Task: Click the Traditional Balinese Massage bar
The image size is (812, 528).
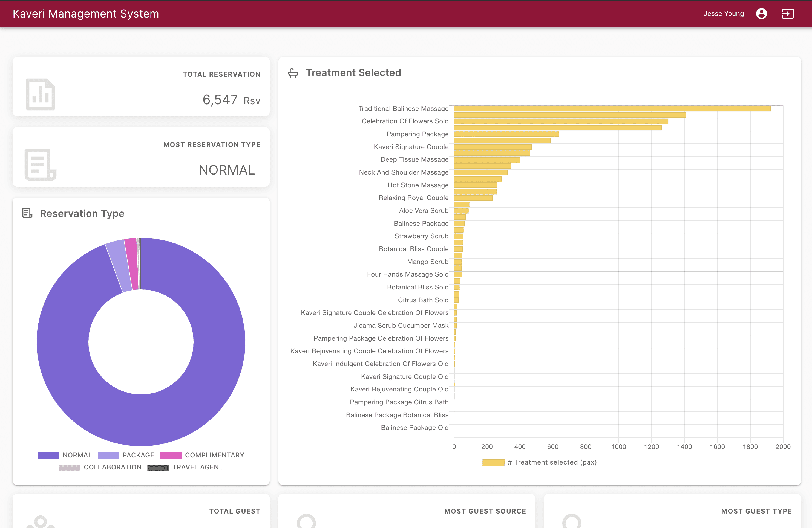Action: pos(612,108)
